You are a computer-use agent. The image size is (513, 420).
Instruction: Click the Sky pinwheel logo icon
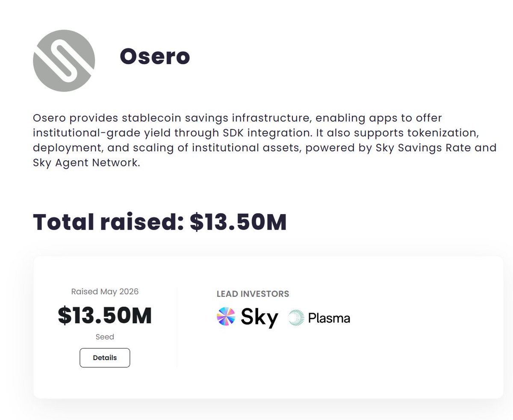point(226,317)
